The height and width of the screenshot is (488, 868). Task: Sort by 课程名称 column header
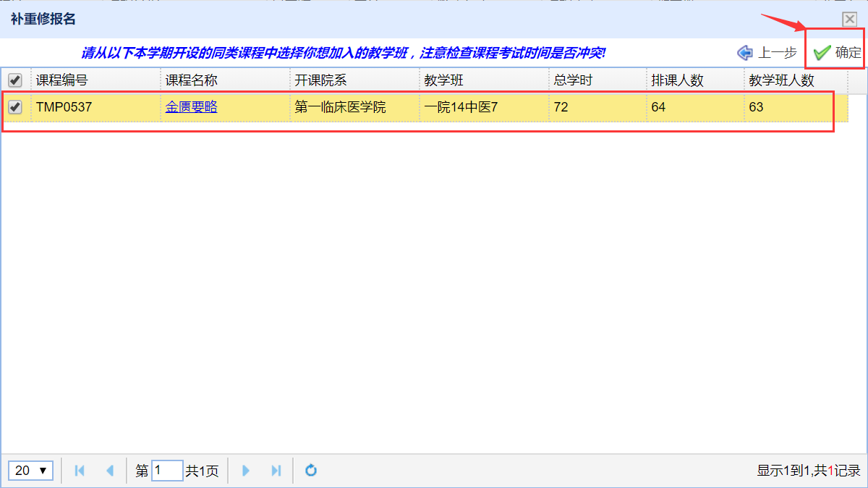191,80
